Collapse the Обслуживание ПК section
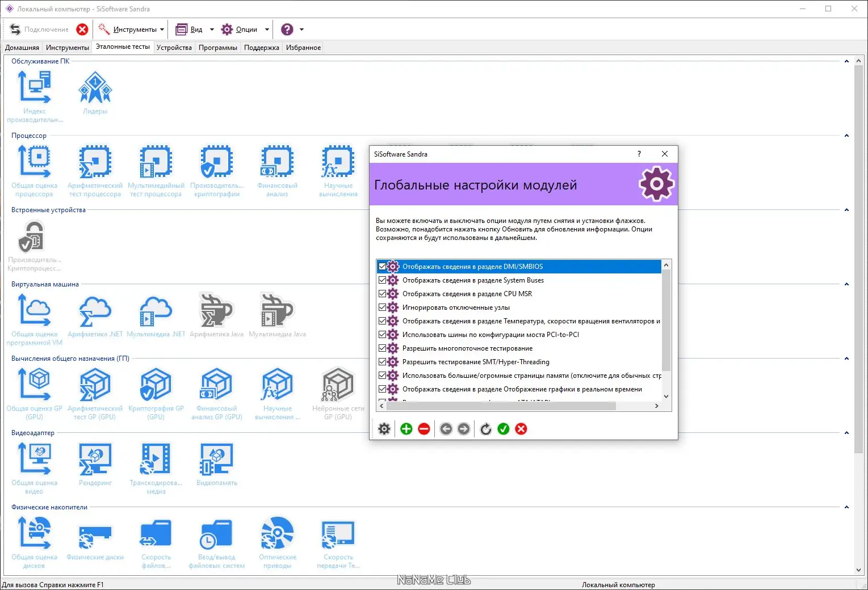The width and height of the screenshot is (868, 590). click(846, 61)
